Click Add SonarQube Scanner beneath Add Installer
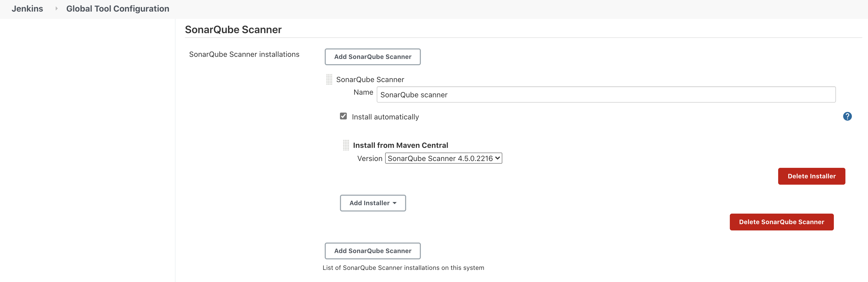Image resolution: width=868 pixels, height=282 pixels. coord(372,251)
